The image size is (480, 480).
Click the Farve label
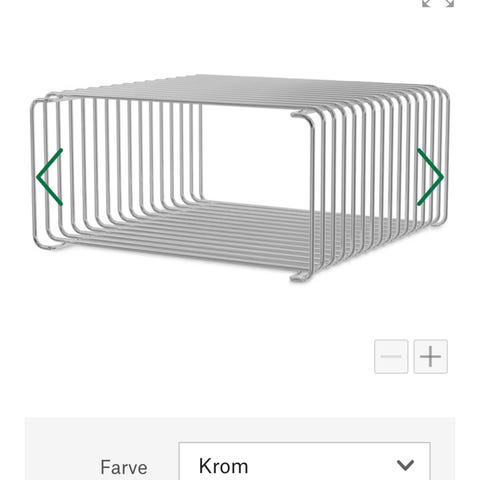point(124,467)
